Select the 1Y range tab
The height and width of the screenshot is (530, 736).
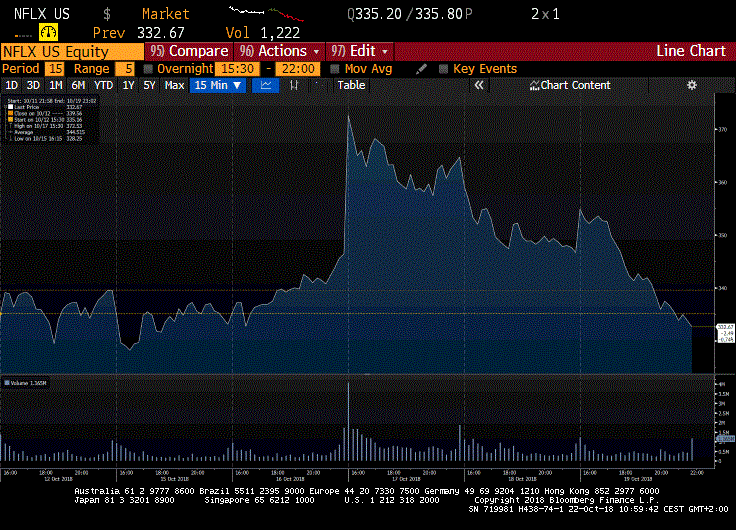click(x=128, y=85)
